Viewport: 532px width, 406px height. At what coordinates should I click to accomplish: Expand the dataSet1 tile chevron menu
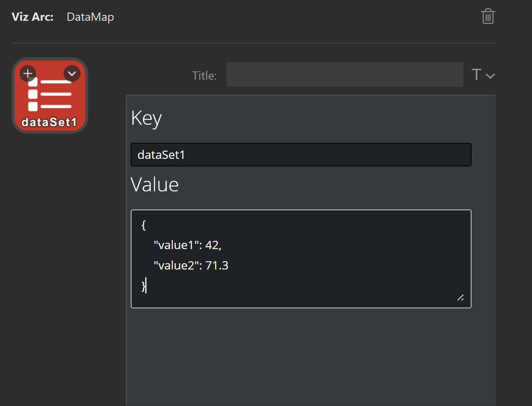[72, 73]
